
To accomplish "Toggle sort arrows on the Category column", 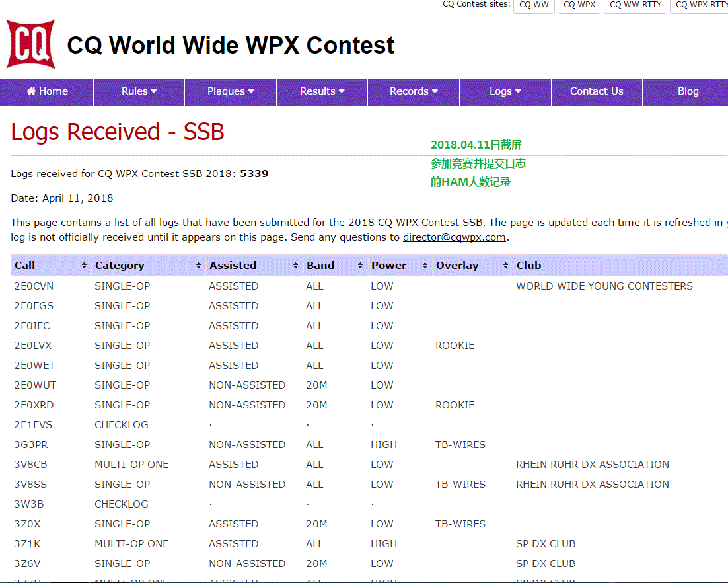I will pos(198,265).
